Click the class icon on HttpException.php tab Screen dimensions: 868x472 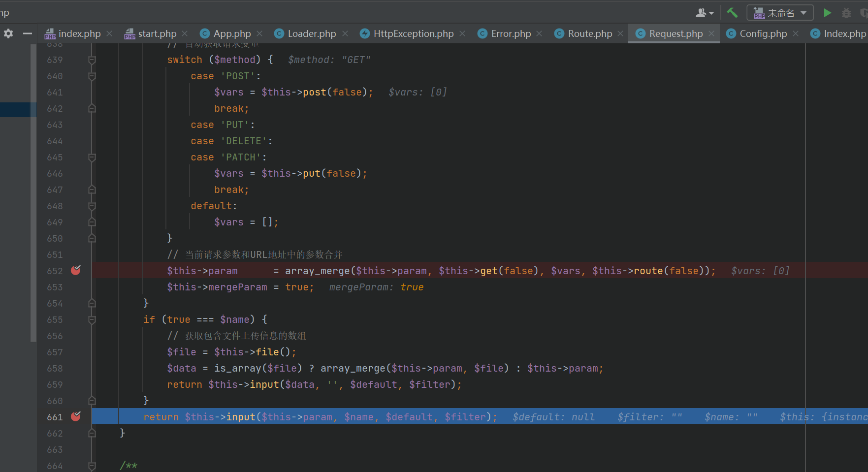[365, 33]
